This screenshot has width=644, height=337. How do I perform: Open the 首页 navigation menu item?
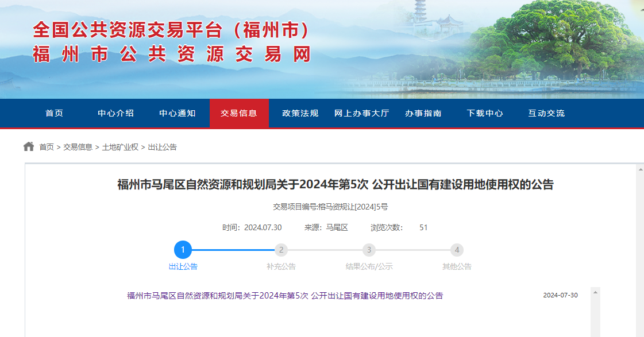click(54, 113)
